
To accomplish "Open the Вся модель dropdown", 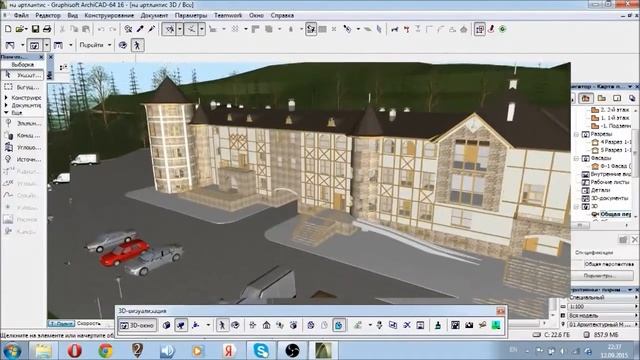I will click(602, 315).
